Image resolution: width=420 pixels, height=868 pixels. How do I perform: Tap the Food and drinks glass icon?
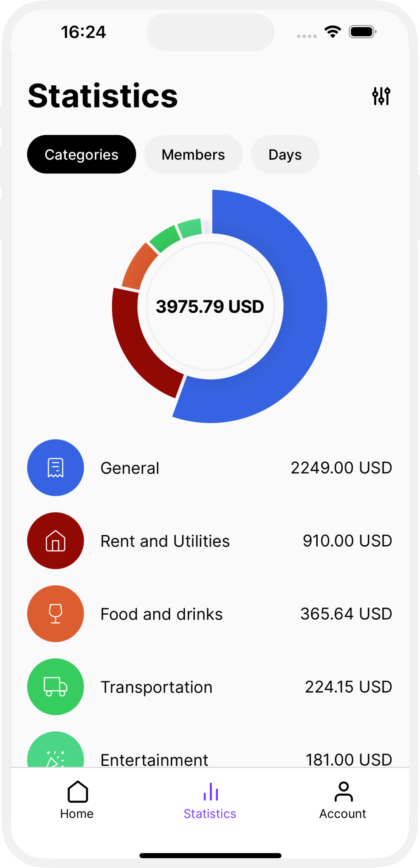56,614
